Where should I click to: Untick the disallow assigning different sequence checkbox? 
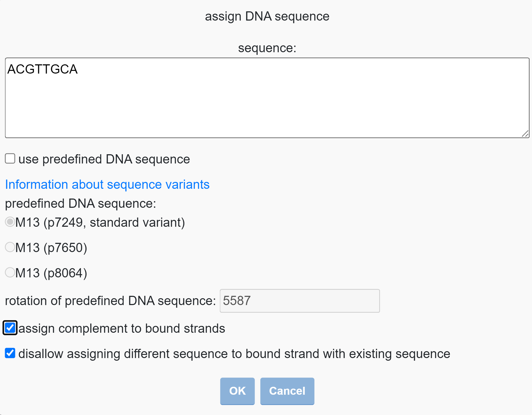coord(10,353)
